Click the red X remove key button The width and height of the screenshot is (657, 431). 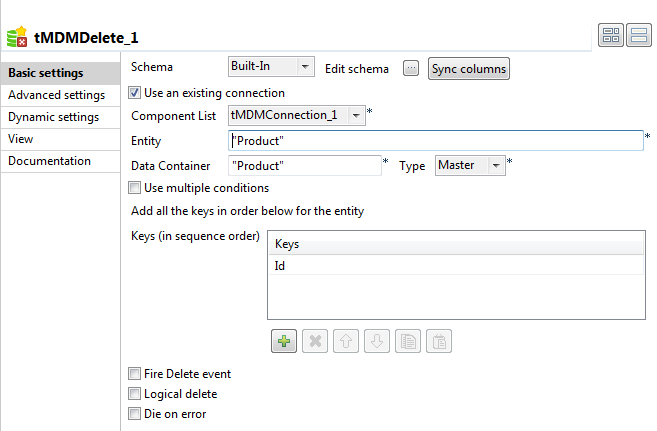(315, 341)
